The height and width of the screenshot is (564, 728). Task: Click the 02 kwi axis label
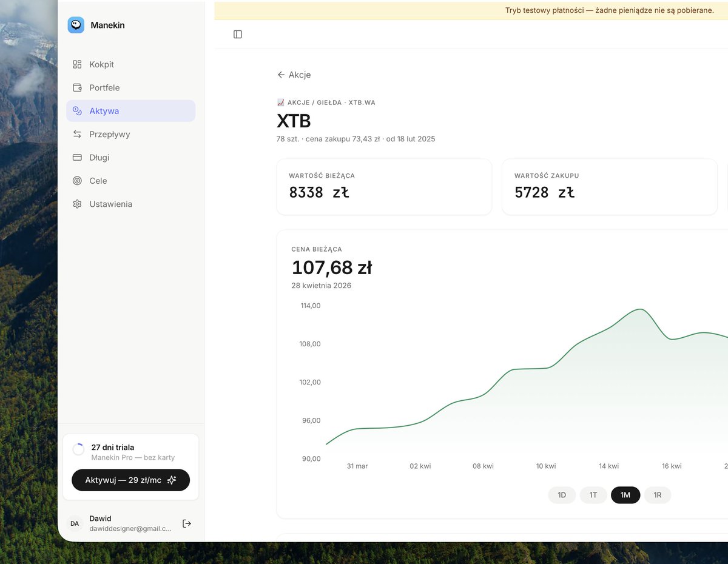(420, 466)
